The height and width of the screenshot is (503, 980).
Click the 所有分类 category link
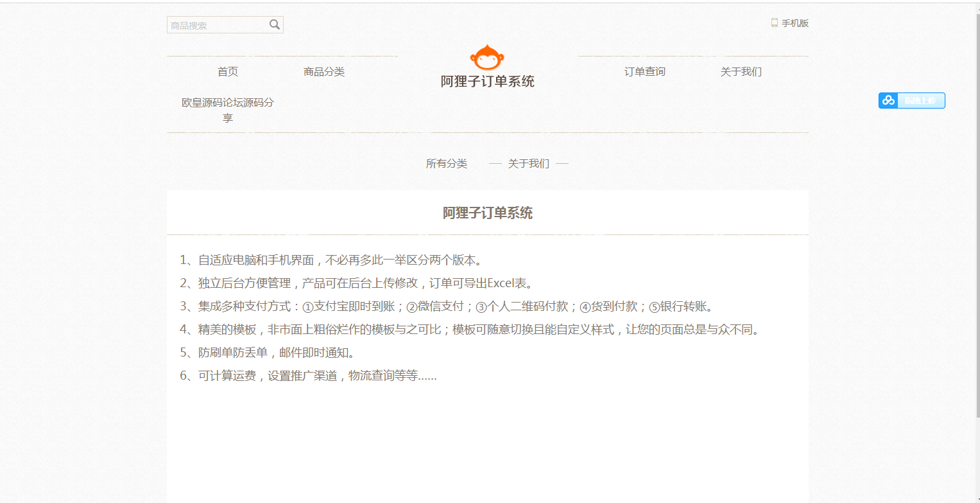tap(447, 164)
